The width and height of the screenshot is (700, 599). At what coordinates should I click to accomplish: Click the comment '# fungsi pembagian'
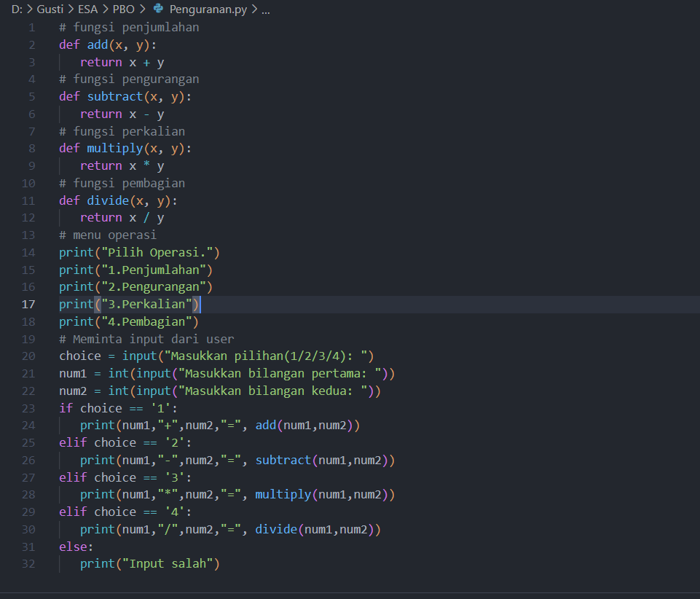[122, 184]
